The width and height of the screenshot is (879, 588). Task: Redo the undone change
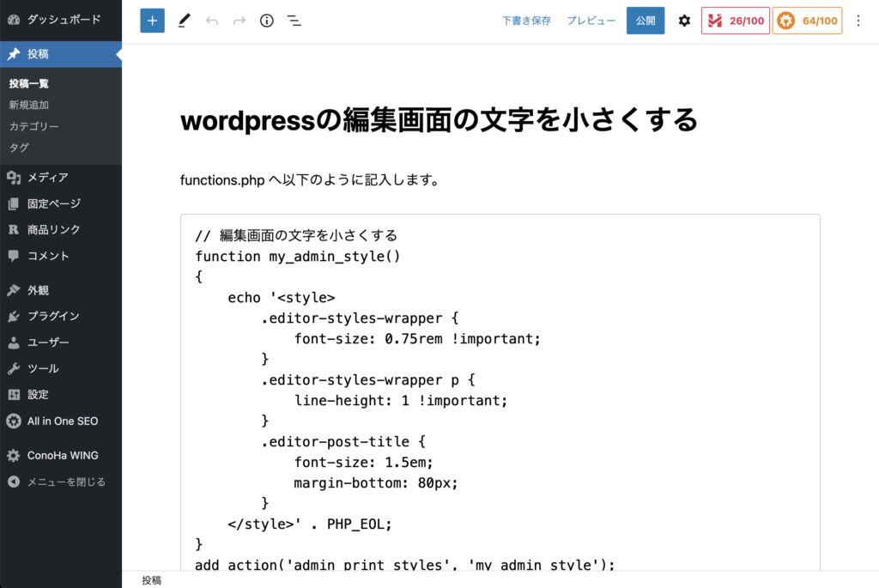point(239,21)
